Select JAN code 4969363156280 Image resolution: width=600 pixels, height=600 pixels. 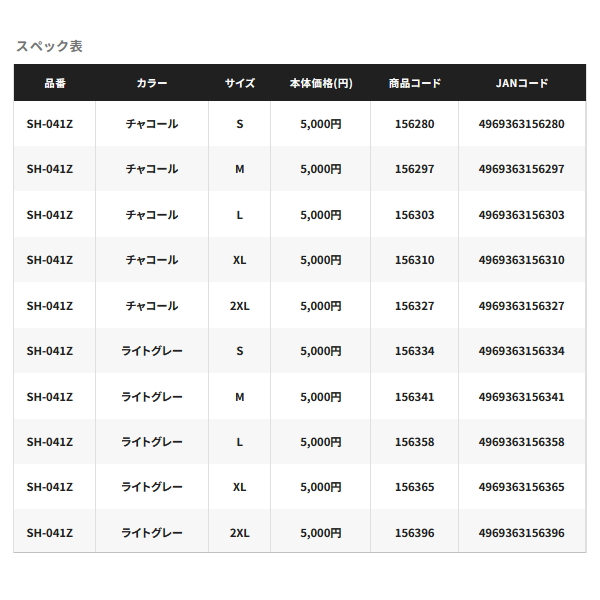(521, 124)
